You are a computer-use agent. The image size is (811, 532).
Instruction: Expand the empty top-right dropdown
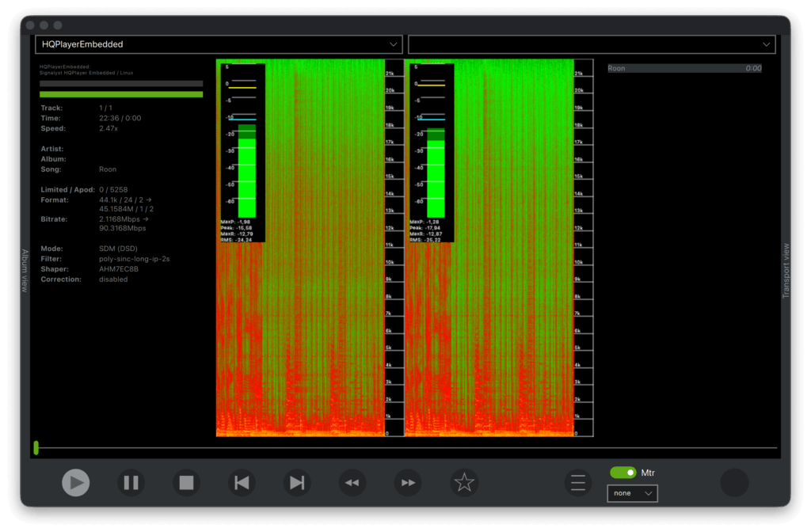[x=592, y=44]
